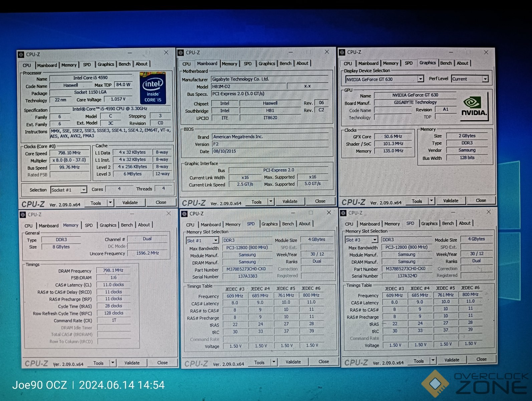Open the Perf Level Current dropdown
The width and height of the screenshot is (532, 401).
(485, 79)
